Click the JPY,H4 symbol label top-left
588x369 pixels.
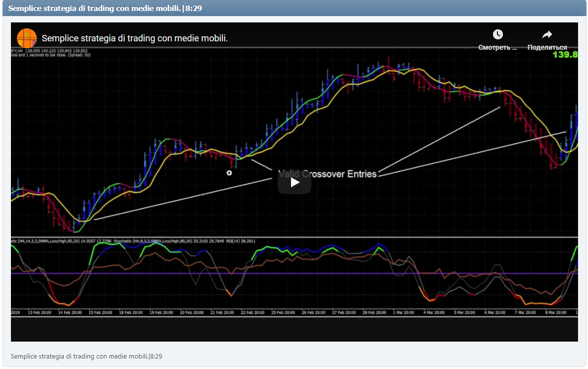17,50
